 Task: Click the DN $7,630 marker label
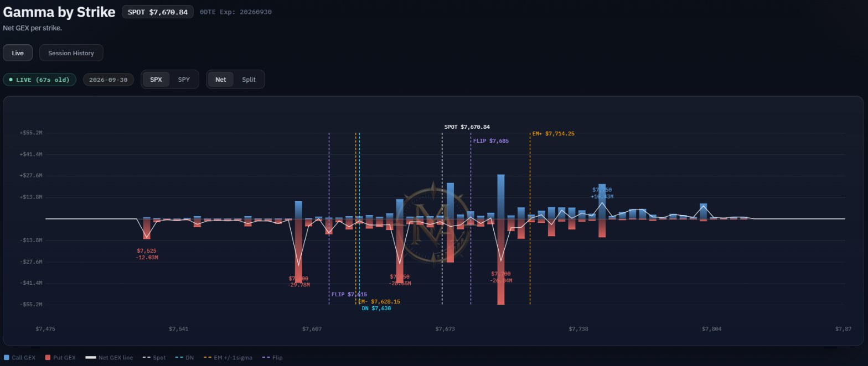tap(376, 309)
